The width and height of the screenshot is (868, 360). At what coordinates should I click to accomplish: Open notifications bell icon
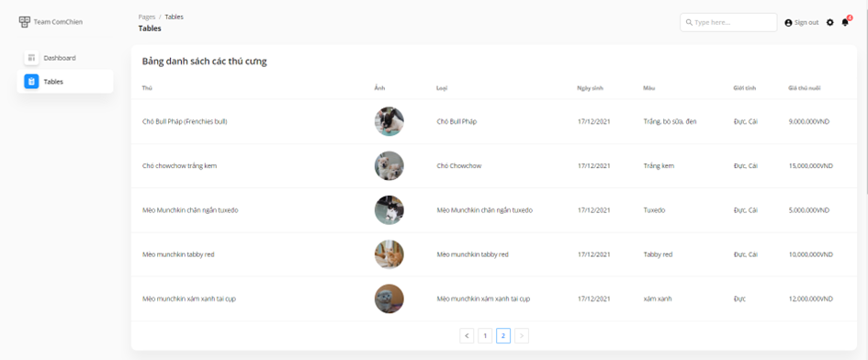click(845, 22)
